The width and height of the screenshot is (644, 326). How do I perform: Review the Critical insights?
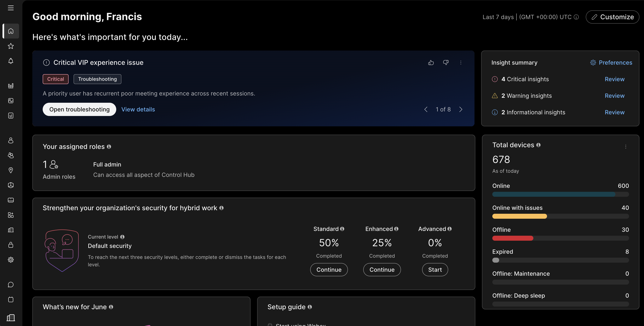[615, 79]
